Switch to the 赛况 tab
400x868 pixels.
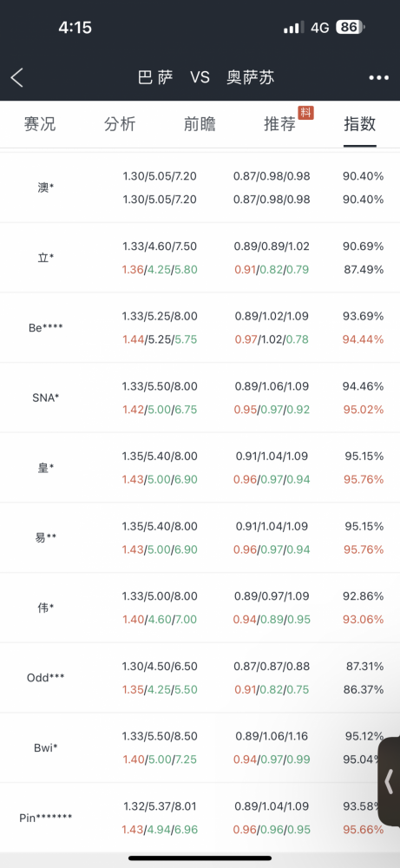click(x=40, y=124)
